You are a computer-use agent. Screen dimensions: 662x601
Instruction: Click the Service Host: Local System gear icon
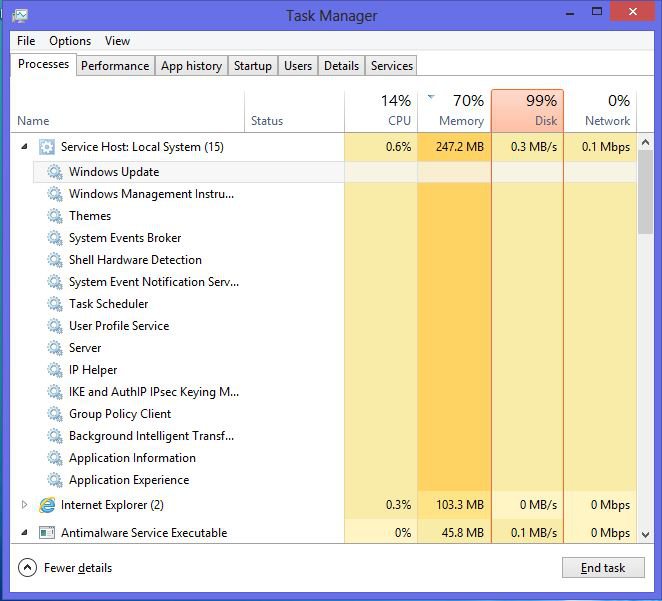pyautogui.click(x=46, y=147)
